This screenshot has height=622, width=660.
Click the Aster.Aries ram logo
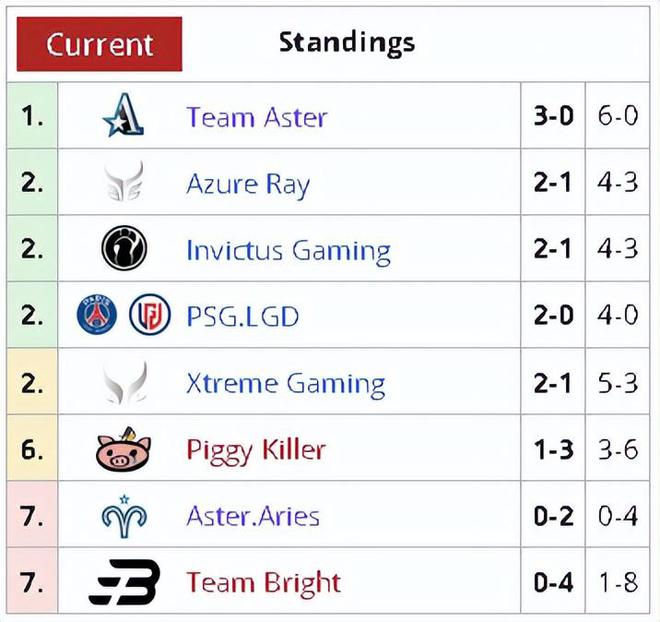(124, 516)
